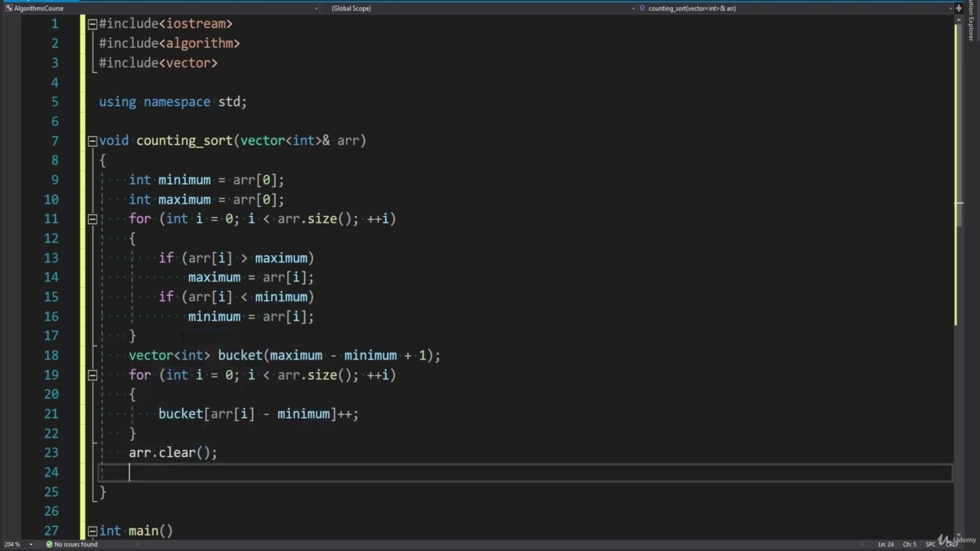Place cursor on #include<iostream> line

[165, 24]
